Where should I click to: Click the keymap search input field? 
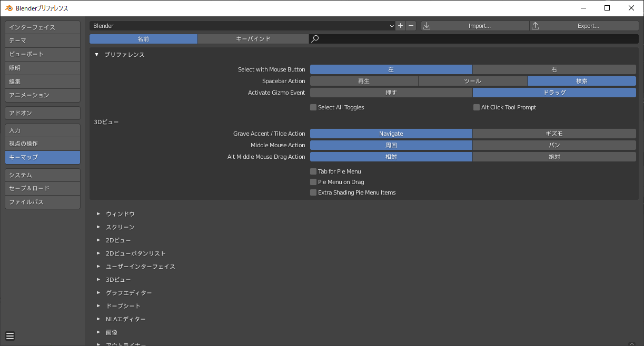(x=474, y=39)
